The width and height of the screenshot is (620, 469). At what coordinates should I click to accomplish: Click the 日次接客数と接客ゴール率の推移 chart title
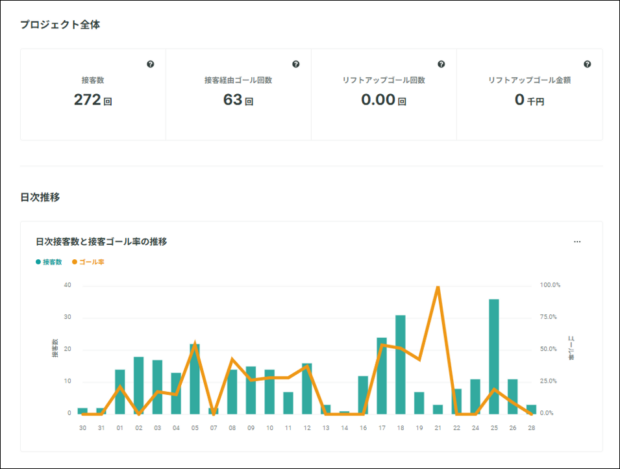click(101, 242)
